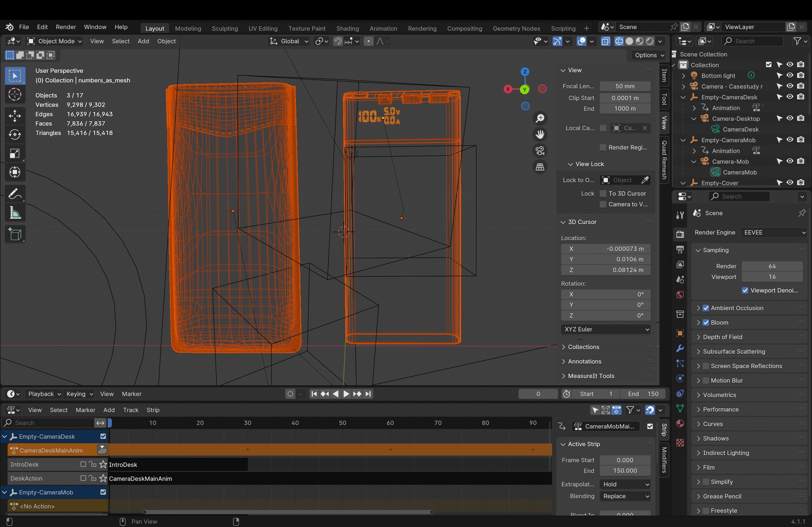This screenshot has width=812, height=527.
Task: Toggle camera view in viewport
Action: (540, 151)
